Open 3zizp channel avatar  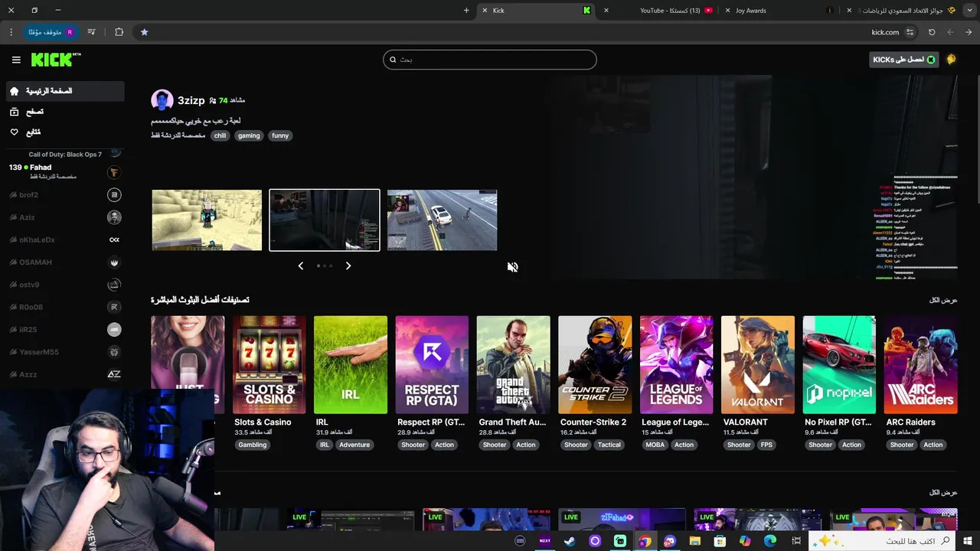[x=162, y=100]
